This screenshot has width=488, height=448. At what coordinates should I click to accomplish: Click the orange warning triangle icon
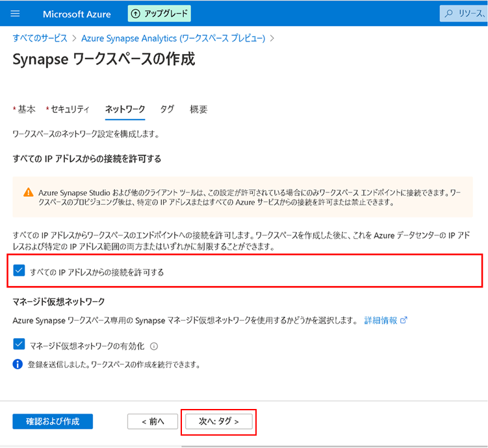tap(28, 192)
